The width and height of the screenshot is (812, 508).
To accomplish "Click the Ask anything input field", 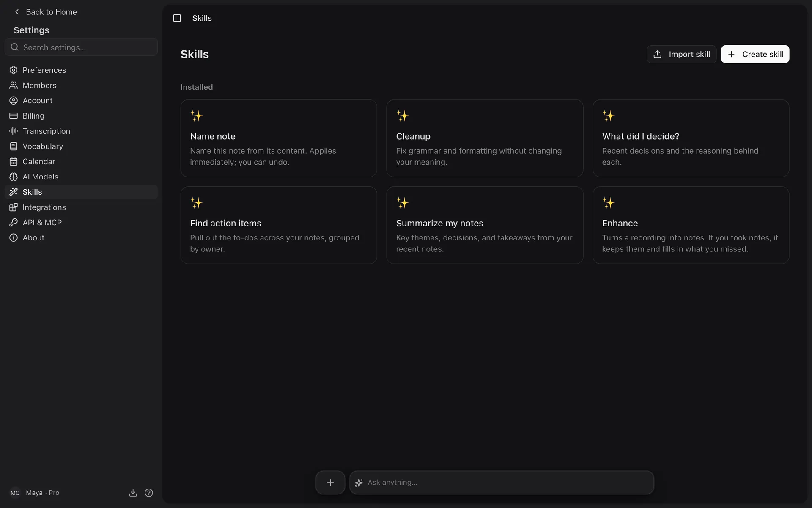I will (502, 483).
